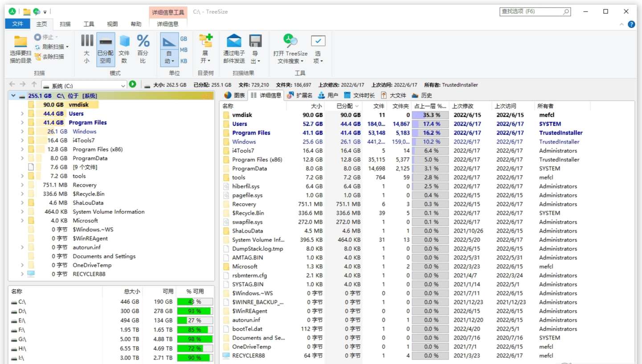Click the 刷新扫描 refresh icon
642x364 pixels.
38,47
